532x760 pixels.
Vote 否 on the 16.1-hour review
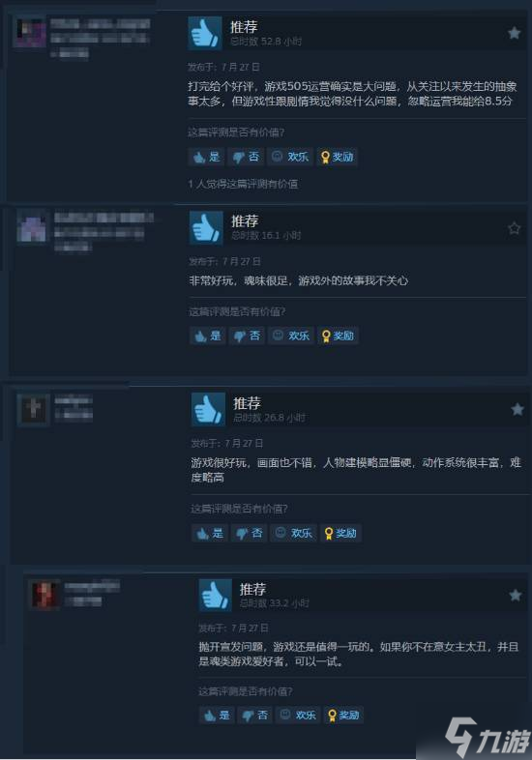coord(247,336)
